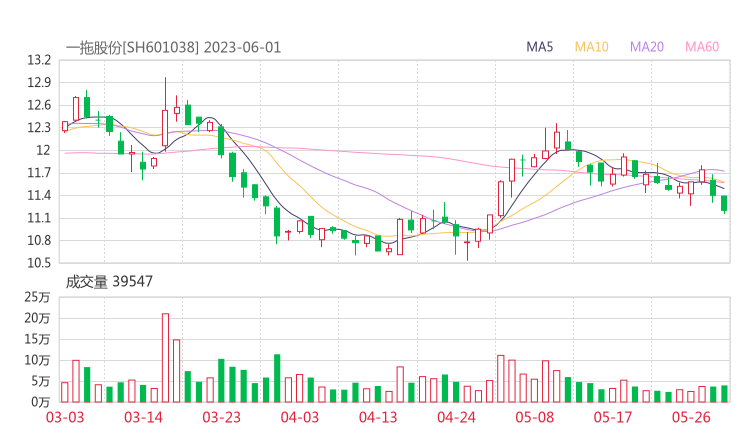Click the 5万 volume axis label

tap(41, 381)
